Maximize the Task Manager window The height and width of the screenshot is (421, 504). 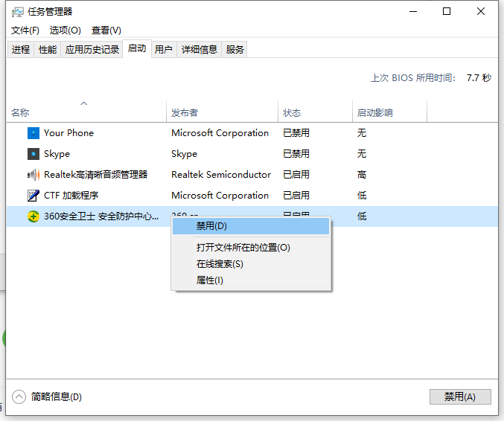(x=447, y=12)
